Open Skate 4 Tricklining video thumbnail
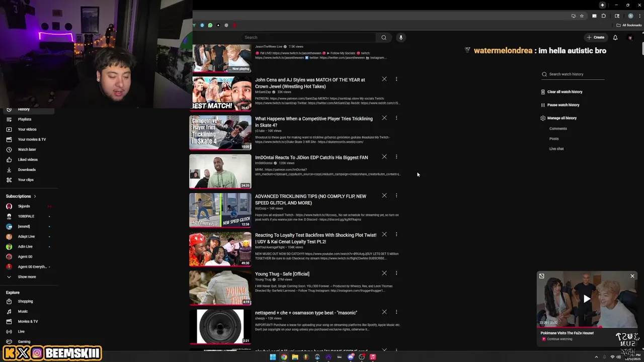The width and height of the screenshot is (644, 362). click(220, 133)
